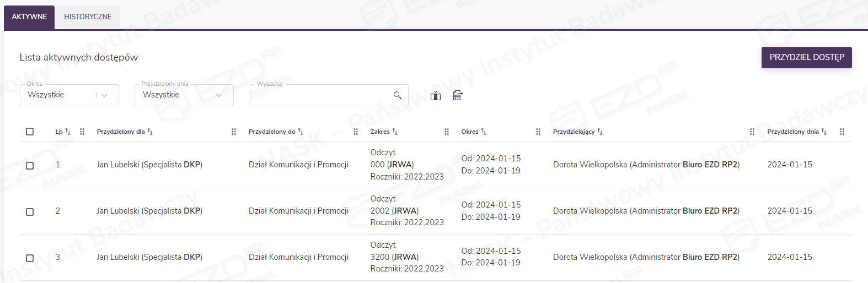Switch to the HISTORYCZNE tab
The image size is (868, 283).
(x=88, y=17)
